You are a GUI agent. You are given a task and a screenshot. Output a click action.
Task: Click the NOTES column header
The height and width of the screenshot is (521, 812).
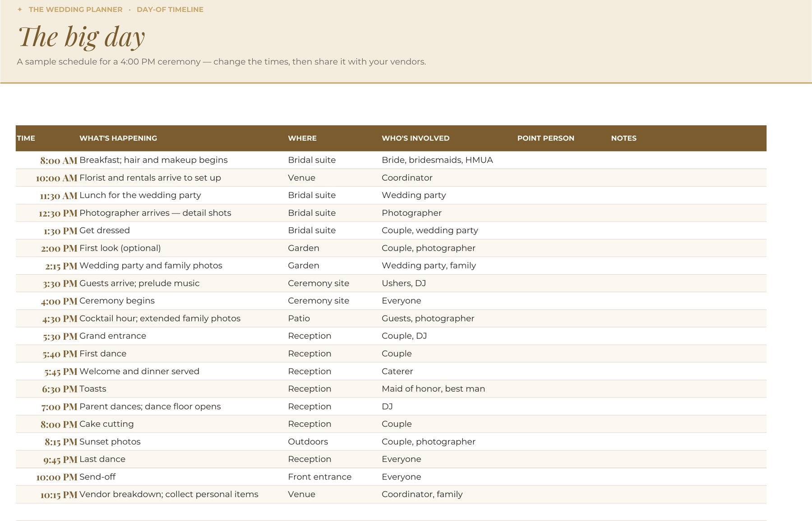(x=624, y=138)
